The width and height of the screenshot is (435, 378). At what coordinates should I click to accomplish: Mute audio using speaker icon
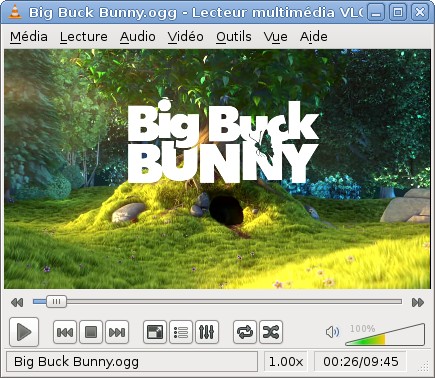(x=332, y=332)
